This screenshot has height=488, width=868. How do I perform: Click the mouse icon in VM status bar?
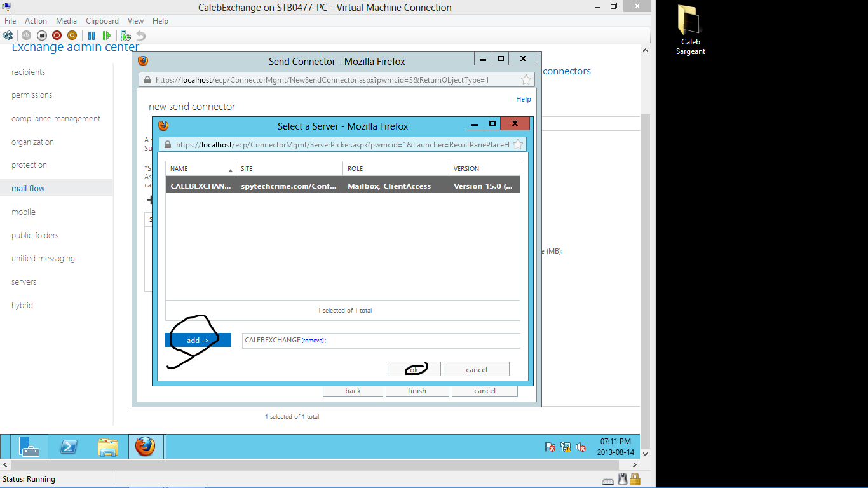point(623,479)
